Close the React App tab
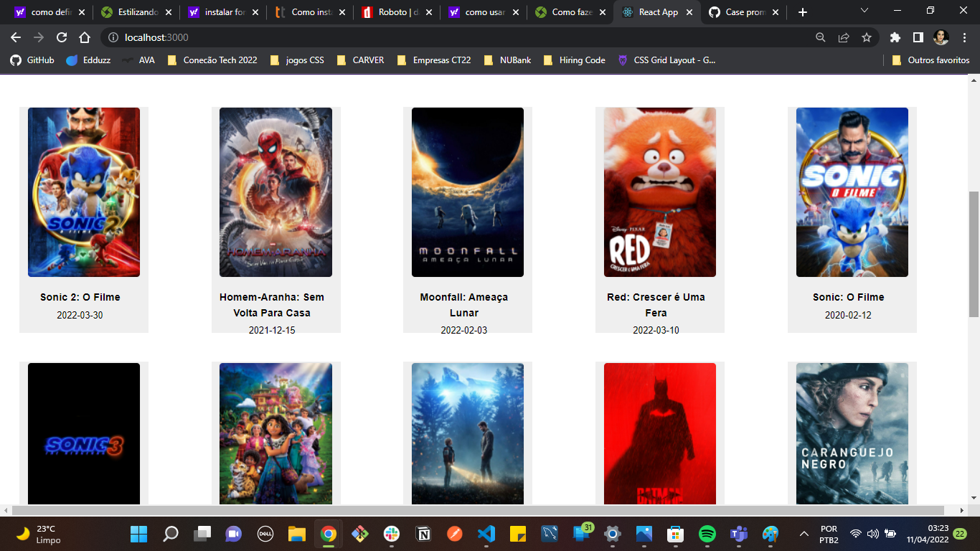Viewport: 980px width, 551px height. tap(689, 12)
